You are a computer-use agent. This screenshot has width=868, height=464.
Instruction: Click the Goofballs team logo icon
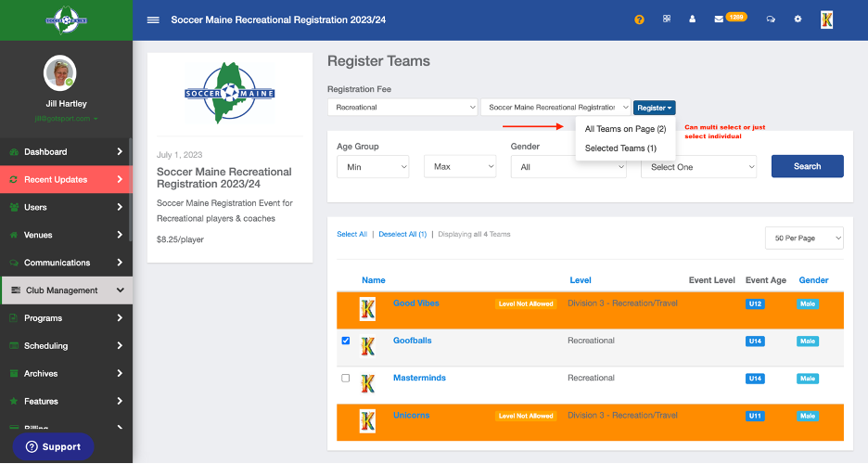(367, 347)
